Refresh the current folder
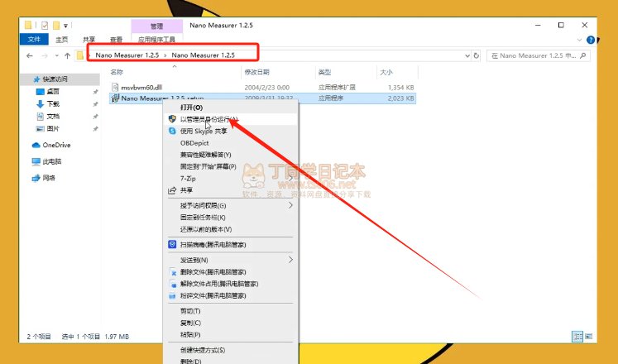 coord(476,56)
